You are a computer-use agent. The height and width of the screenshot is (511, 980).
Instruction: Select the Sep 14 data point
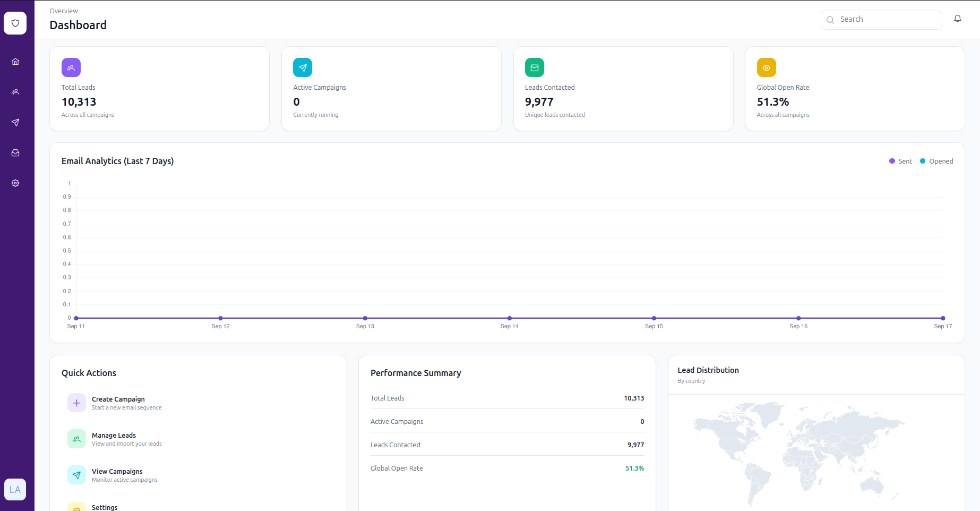510,318
